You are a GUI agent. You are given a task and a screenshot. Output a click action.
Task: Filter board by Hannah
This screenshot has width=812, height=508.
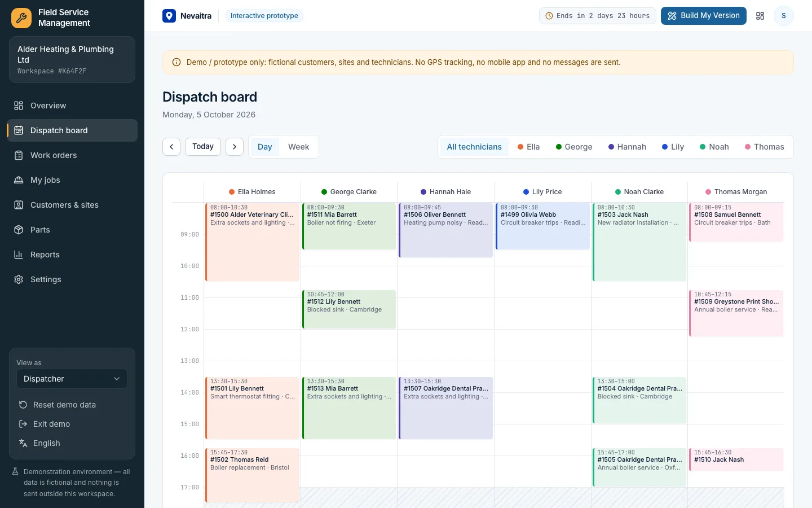click(x=627, y=147)
